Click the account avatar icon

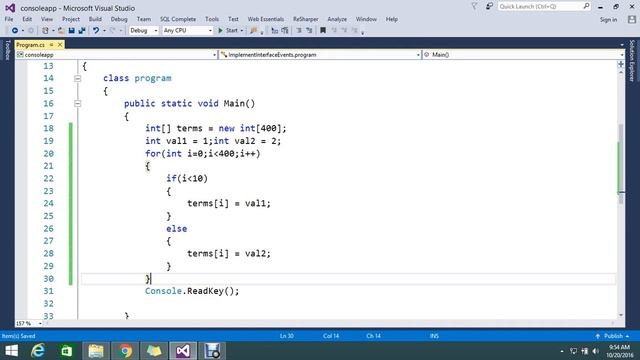pos(632,19)
